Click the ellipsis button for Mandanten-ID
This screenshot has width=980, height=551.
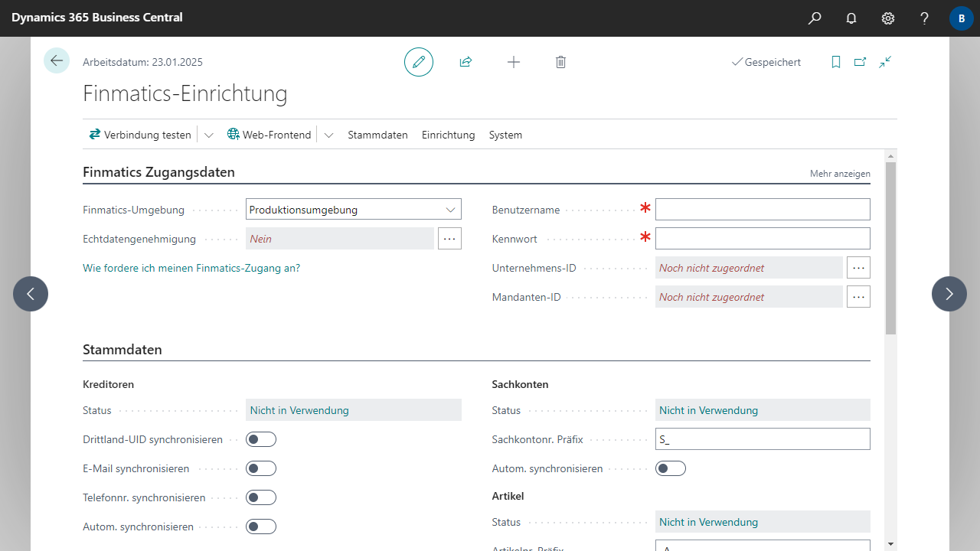coord(859,297)
